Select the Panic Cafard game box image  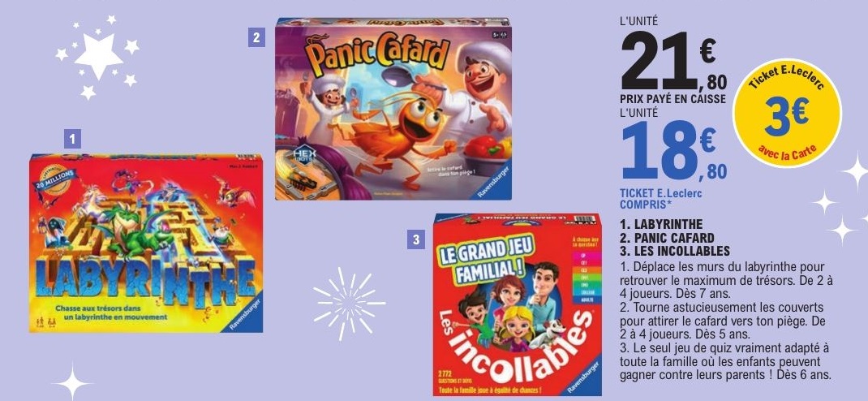coord(393,109)
